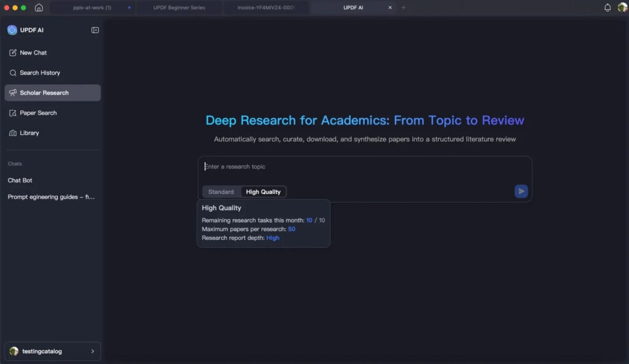Switch to UPDF Beginner Series tab
This screenshot has width=629, height=364.
[x=179, y=7]
